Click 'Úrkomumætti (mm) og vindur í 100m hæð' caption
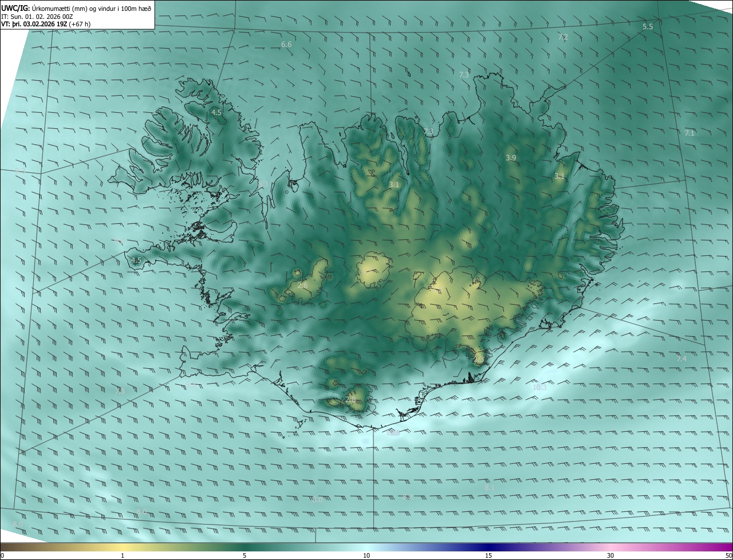This screenshot has width=733, height=560. coord(91,9)
